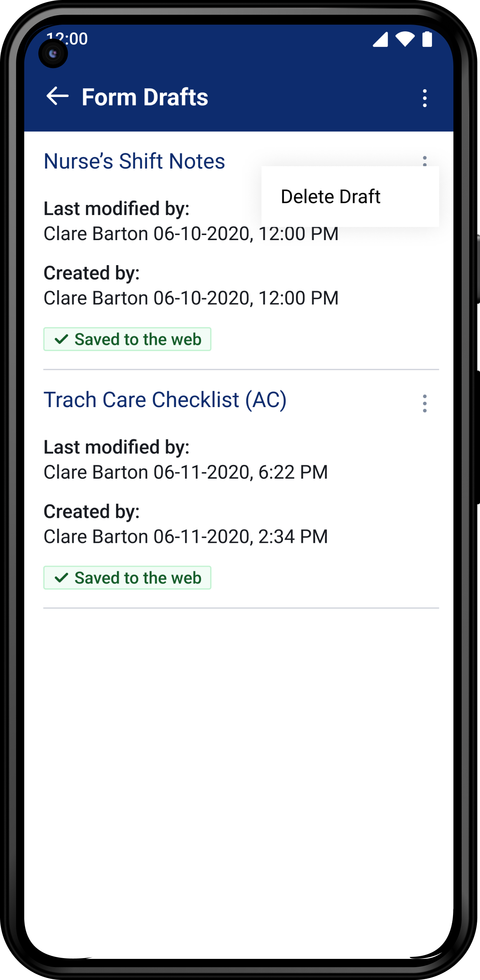This screenshot has height=980, width=480.
Task: Open the Trach Care Checklist (AC) draft
Action: pos(165,400)
